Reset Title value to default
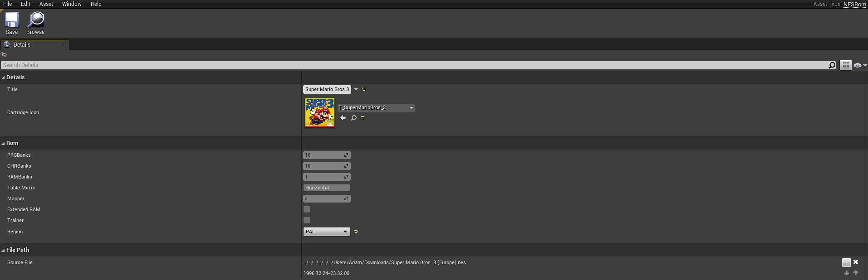The height and width of the screenshot is (280, 868). coord(363,89)
